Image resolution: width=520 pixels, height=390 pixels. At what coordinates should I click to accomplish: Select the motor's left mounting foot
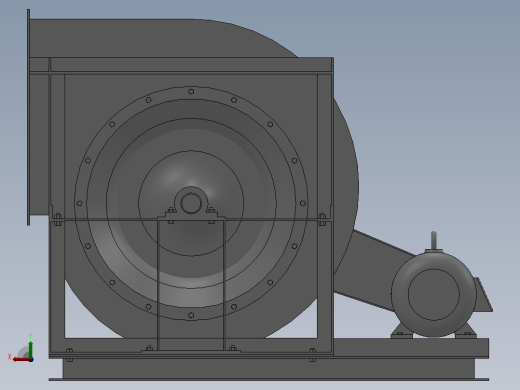click(x=402, y=331)
